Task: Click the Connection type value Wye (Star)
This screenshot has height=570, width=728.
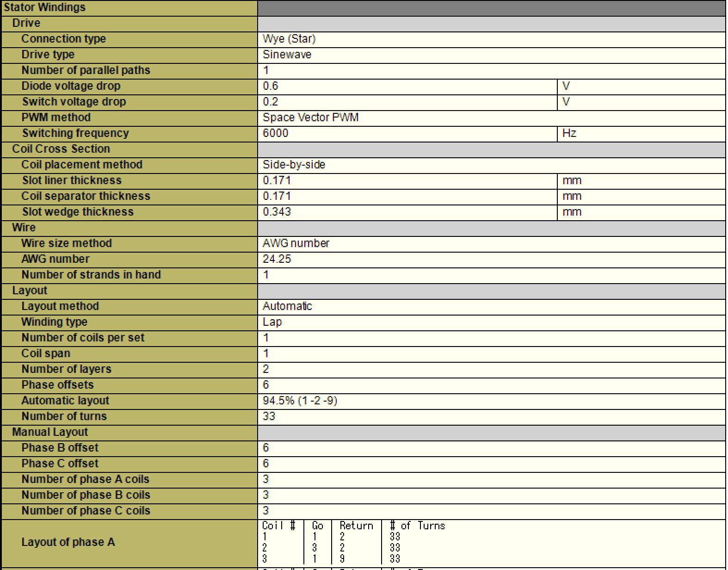Action: (x=289, y=39)
